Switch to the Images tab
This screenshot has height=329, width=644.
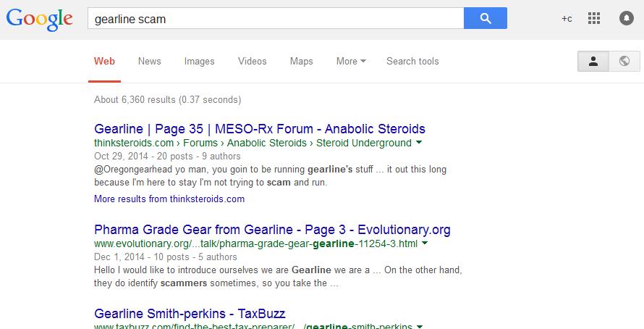click(199, 62)
